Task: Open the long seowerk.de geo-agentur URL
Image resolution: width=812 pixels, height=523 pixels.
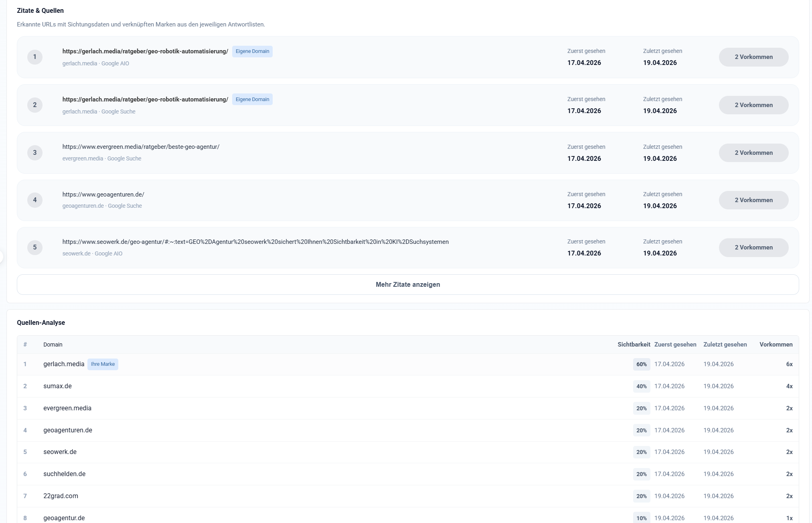Action: 255,242
